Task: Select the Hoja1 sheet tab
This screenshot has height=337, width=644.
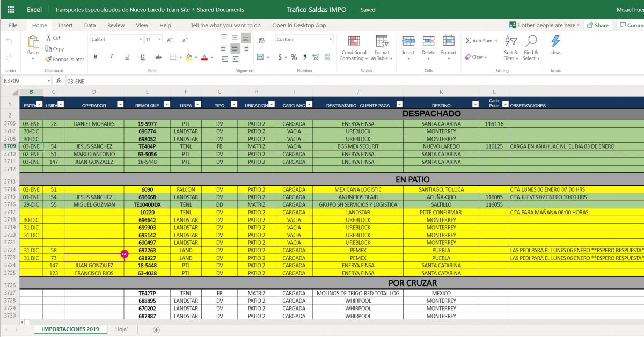Action: (x=122, y=329)
